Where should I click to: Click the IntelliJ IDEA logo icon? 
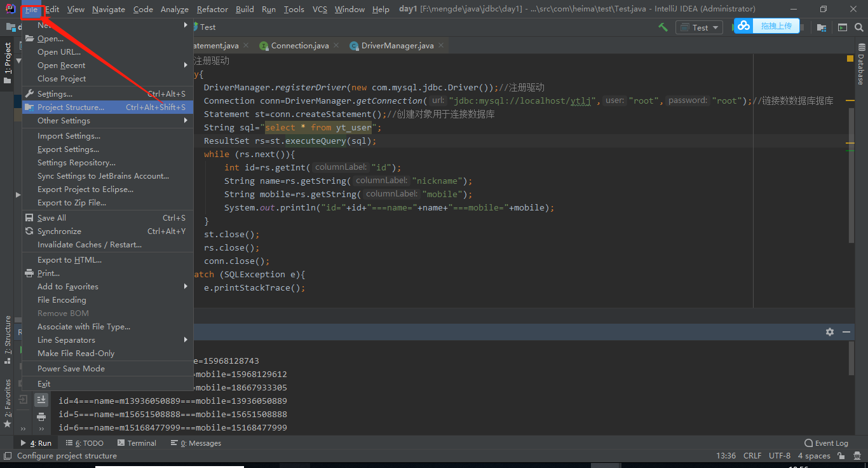(11, 9)
